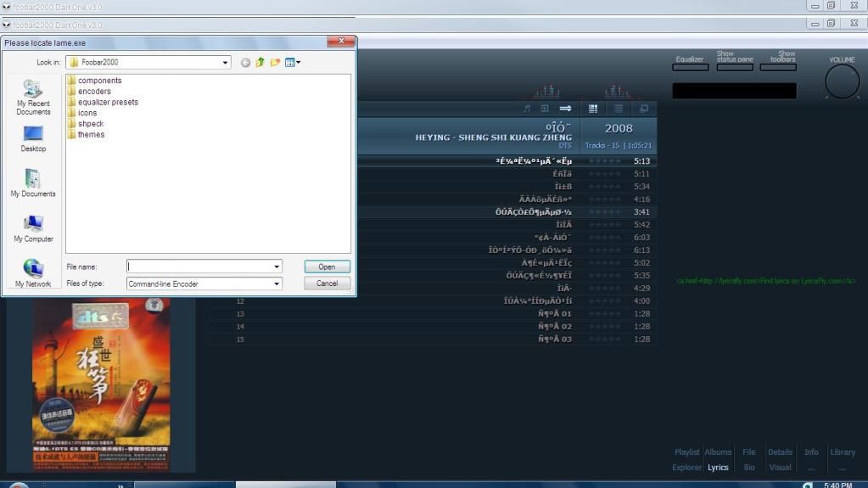Viewport: 868px width, 488px height.
Task: Open Desktop location in the file dialog
Action: click(33, 139)
